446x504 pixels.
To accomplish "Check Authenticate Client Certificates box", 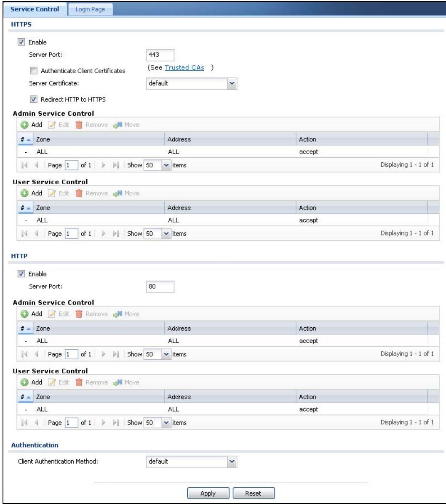I will tap(33, 70).
